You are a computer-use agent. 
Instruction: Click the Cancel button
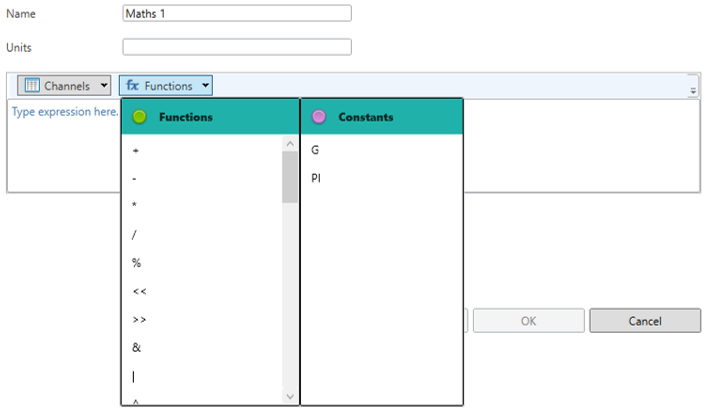(x=645, y=321)
